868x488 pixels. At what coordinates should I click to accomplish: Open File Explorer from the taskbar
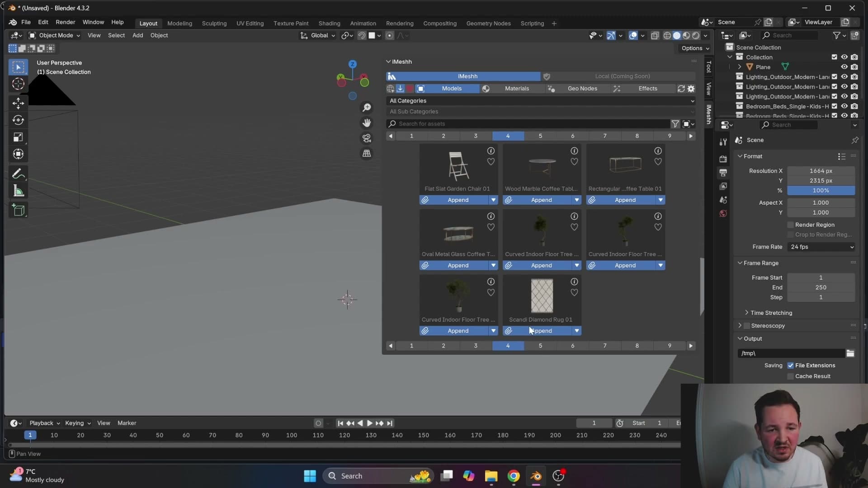(x=491, y=476)
